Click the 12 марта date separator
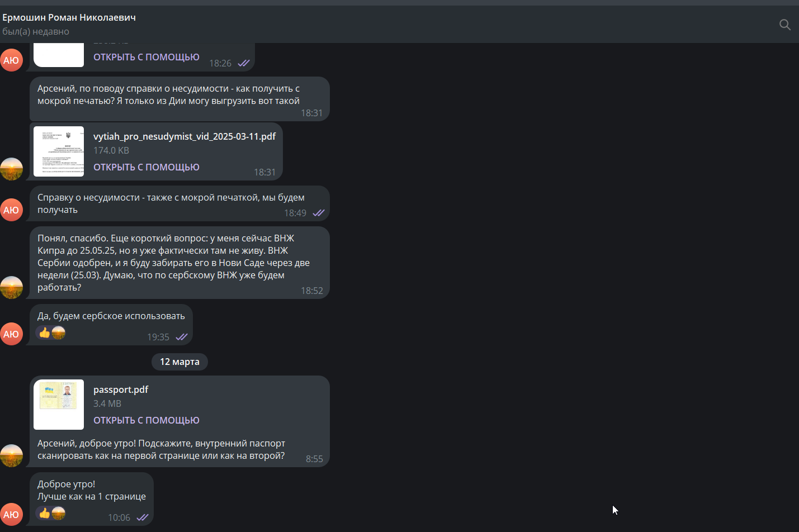 click(179, 362)
